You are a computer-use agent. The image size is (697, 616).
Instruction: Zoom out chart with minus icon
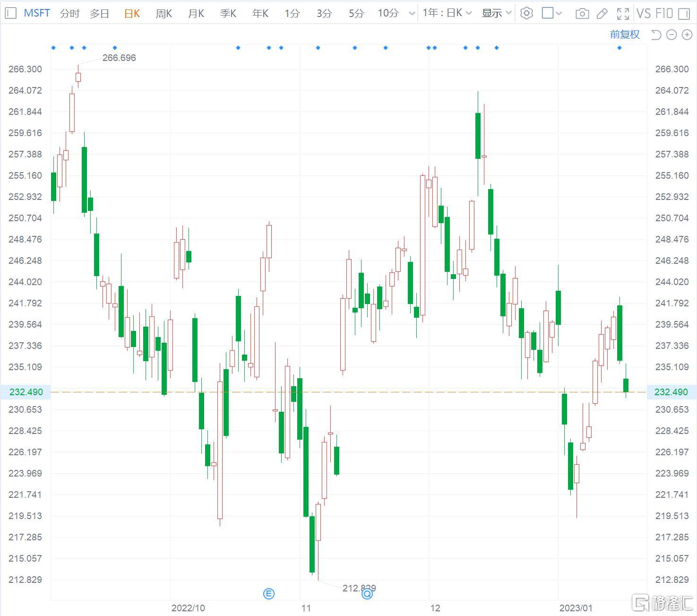pos(671,35)
